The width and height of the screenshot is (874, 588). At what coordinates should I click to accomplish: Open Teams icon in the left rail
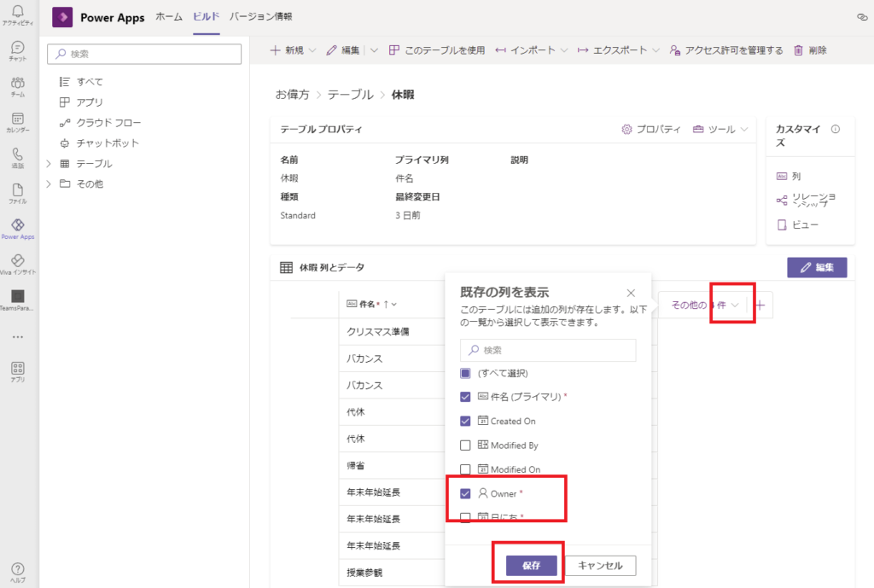[x=18, y=86]
